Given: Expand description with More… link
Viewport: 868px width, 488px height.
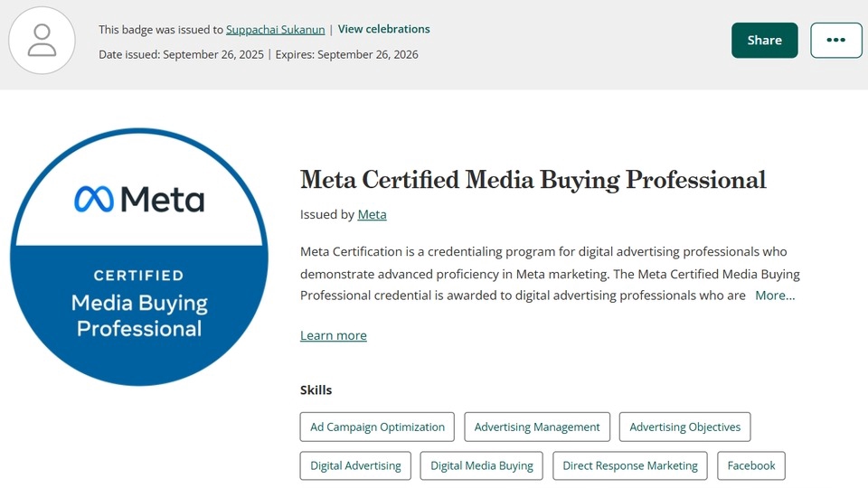Looking at the screenshot, I should point(775,296).
